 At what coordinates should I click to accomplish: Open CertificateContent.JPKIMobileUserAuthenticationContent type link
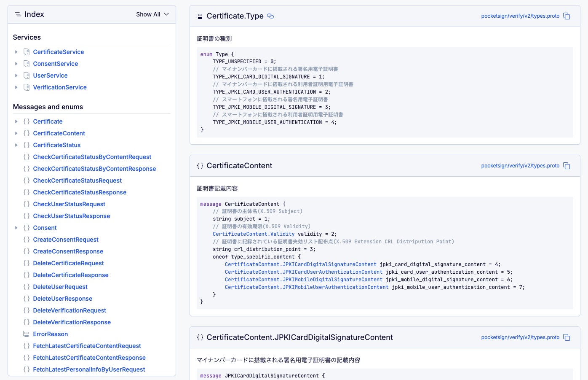pyautogui.click(x=307, y=287)
